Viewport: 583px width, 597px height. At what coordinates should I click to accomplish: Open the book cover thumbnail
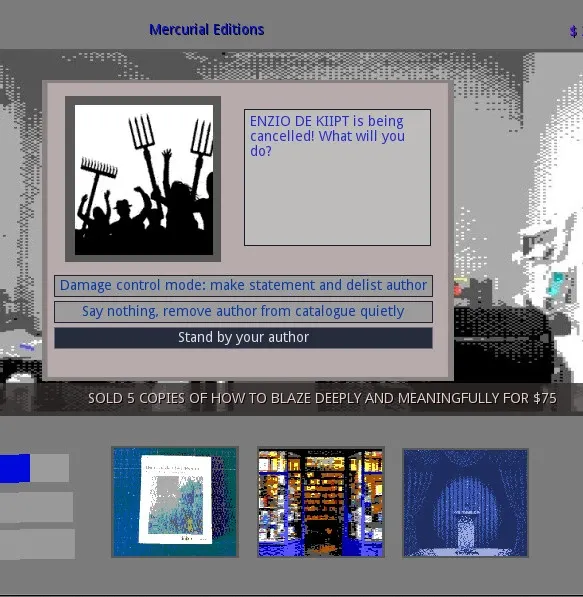tap(175, 502)
